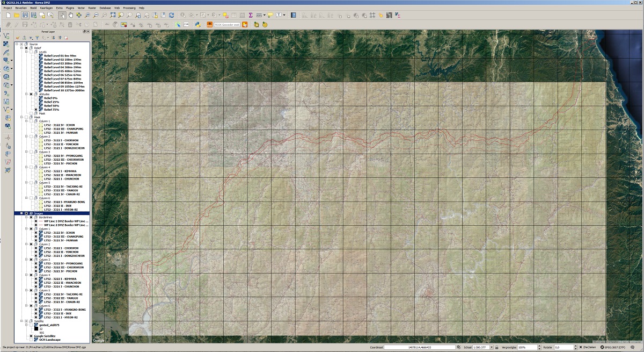Open the Schaal scale dropdown
Viewport: 644px width, 352px height.
(492, 348)
